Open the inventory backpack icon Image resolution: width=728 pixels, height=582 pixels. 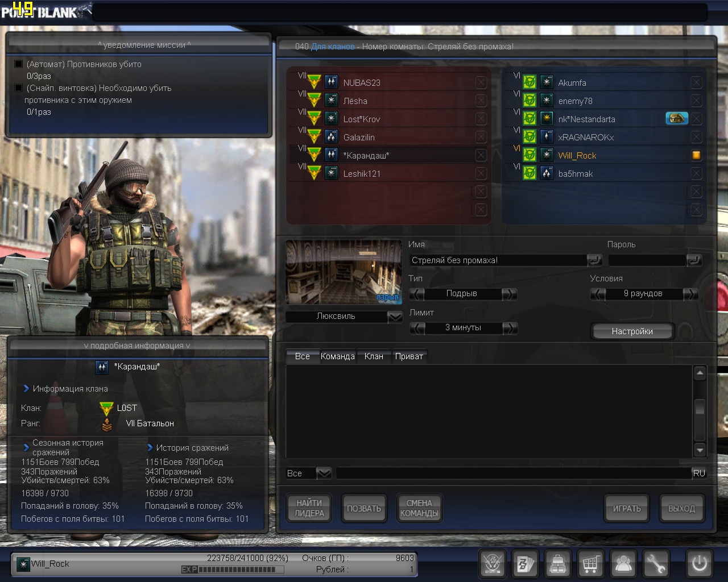[x=558, y=564]
